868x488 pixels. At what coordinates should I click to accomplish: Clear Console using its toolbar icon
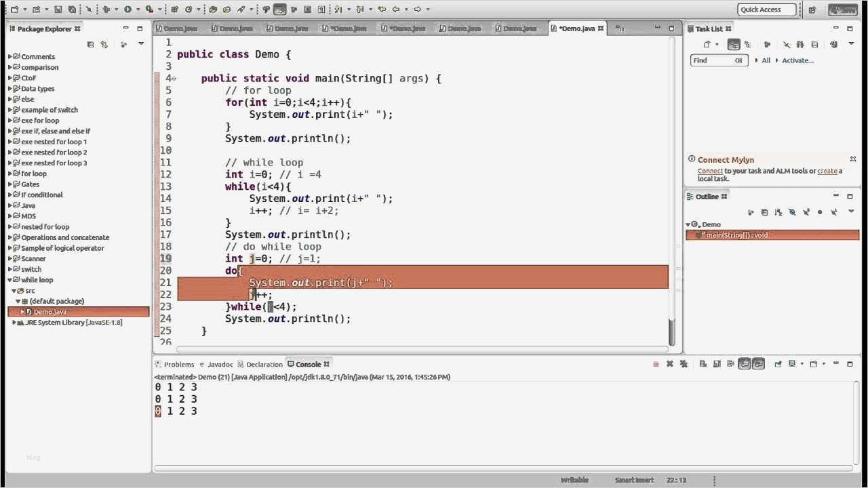pyautogui.click(x=702, y=364)
